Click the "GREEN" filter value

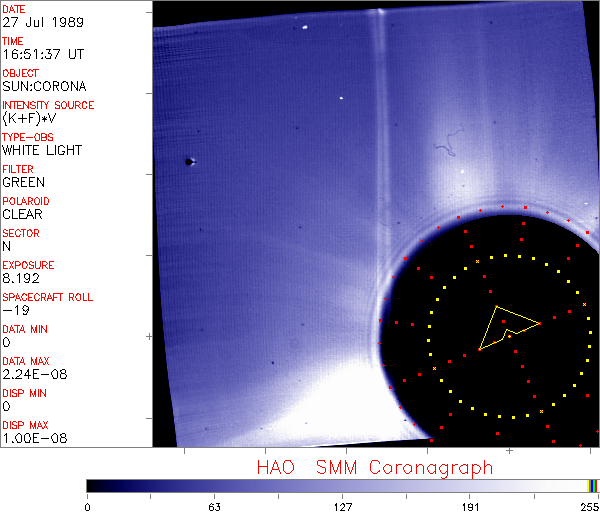coord(23,182)
